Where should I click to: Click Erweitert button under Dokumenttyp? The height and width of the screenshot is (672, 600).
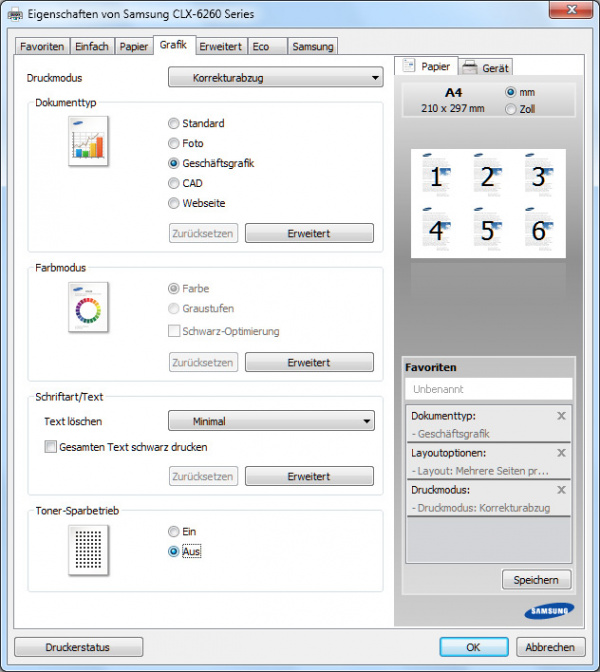point(309,233)
